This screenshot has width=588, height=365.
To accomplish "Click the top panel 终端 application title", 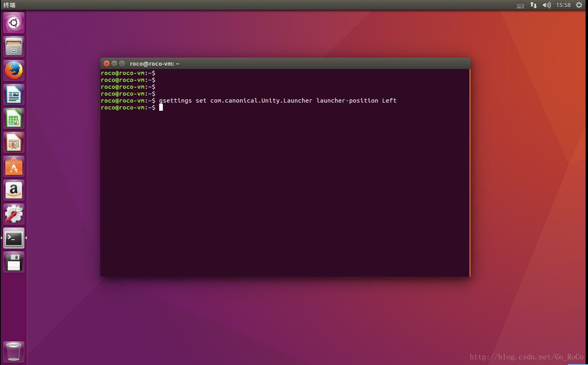I will 9,5.
